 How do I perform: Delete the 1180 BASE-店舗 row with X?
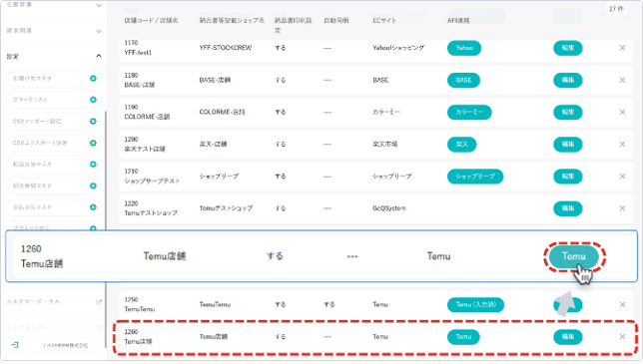622,80
